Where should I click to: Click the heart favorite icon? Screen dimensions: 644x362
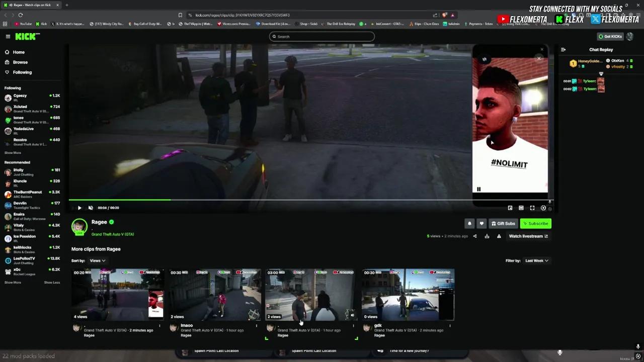tap(481, 223)
